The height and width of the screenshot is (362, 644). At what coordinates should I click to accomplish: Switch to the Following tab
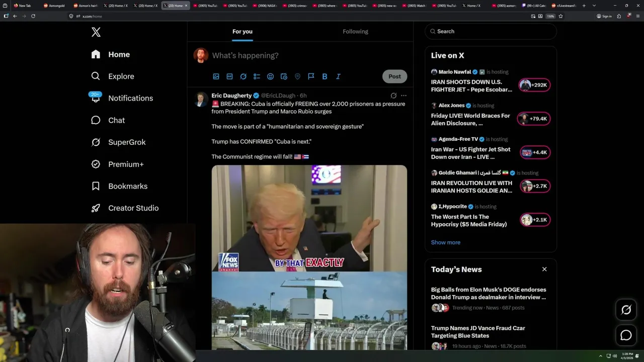[x=356, y=31]
